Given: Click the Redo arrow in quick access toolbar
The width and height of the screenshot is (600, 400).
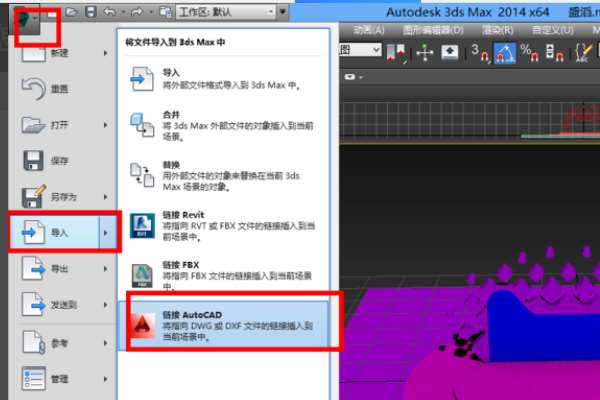Looking at the screenshot, I should (137, 12).
